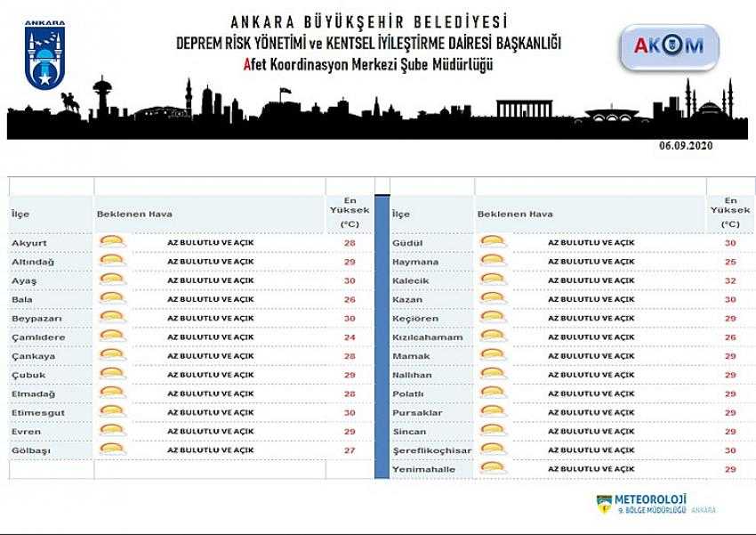Click the Şereflikoçhisar district name
The image size is (756, 535).
click(x=431, y=450)
